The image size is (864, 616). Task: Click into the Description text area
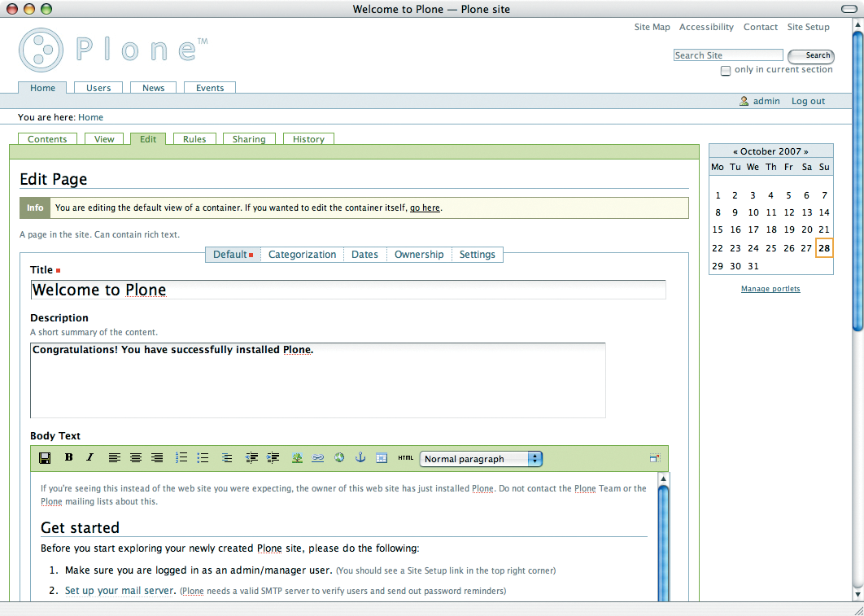tap(318, 380)
